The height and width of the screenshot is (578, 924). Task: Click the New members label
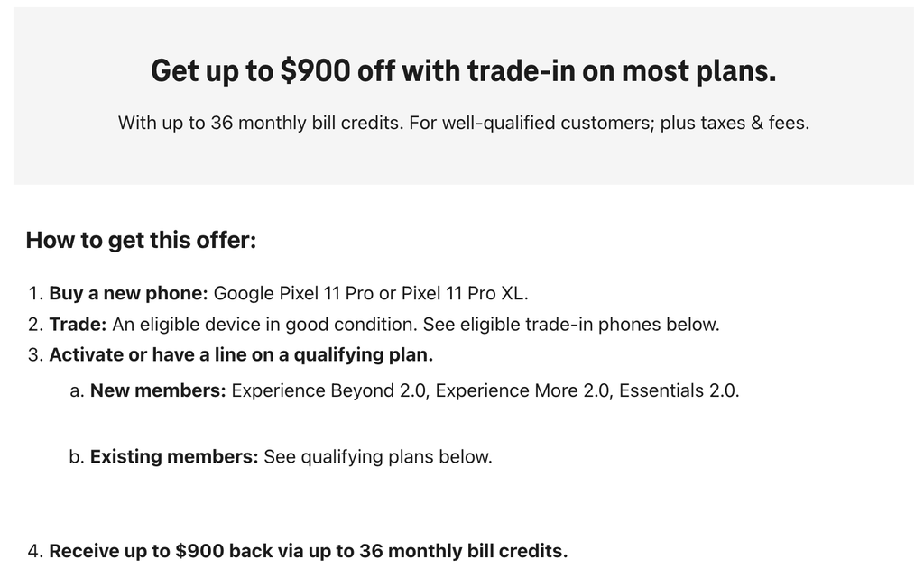coord(158,390)
